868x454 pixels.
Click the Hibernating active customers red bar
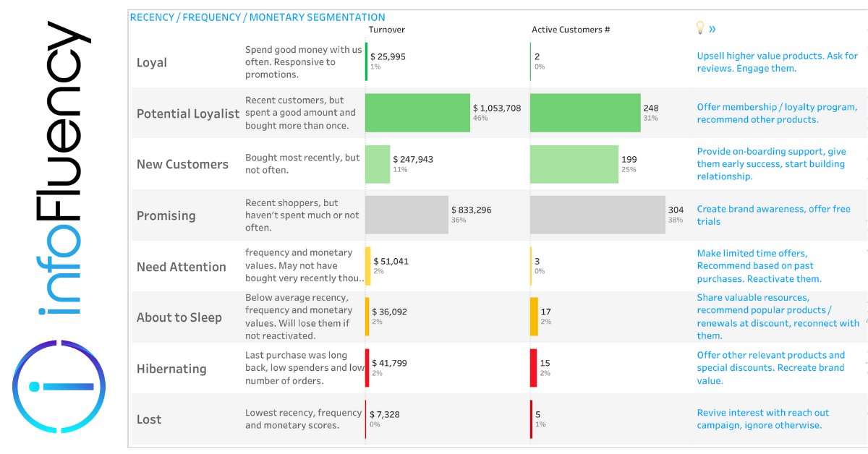coord(533,368)
